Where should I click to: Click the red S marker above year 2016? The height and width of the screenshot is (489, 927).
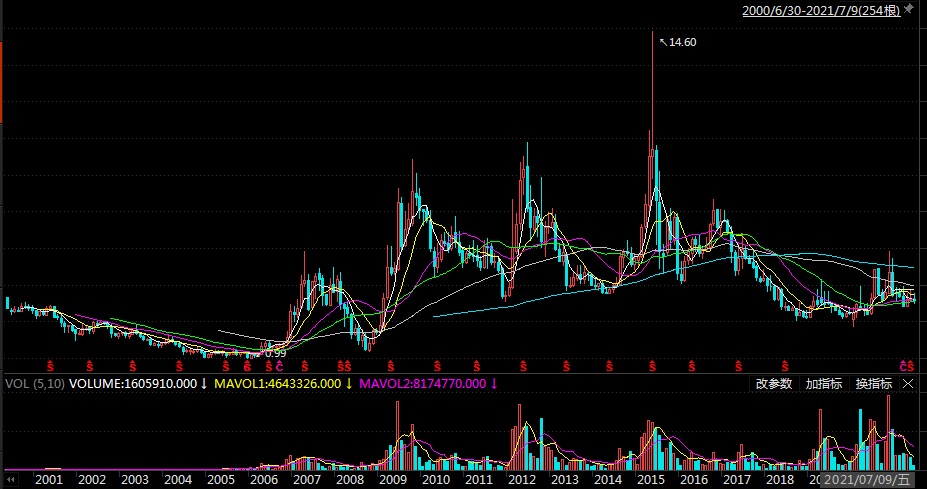point(692,367)
